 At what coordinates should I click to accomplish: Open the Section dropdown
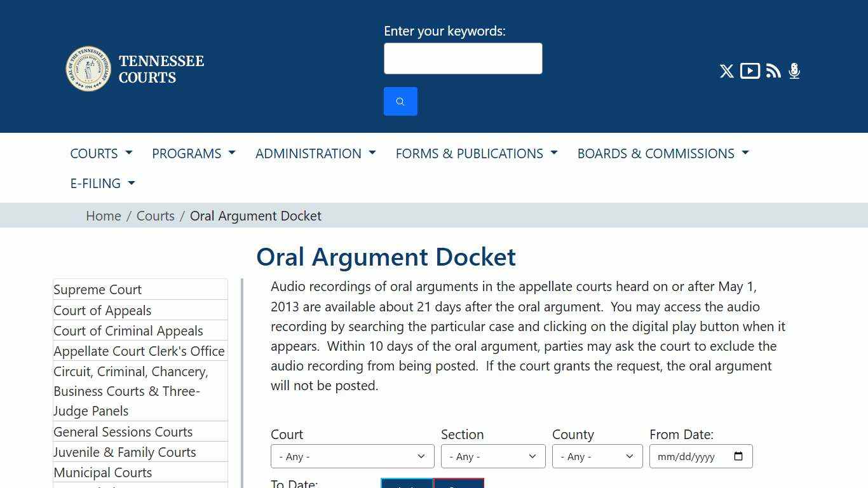coord(492,456)
